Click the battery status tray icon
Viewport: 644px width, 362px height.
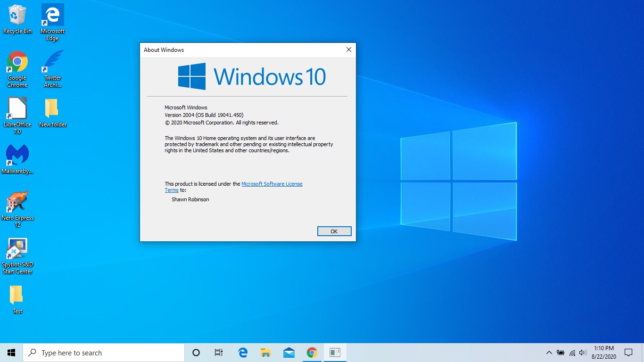pos(561,353)
